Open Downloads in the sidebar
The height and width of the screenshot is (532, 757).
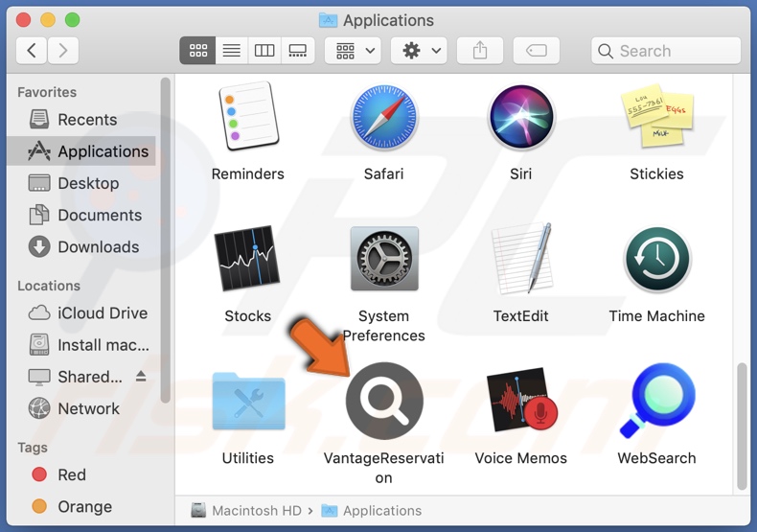click(x=82, y=246)
